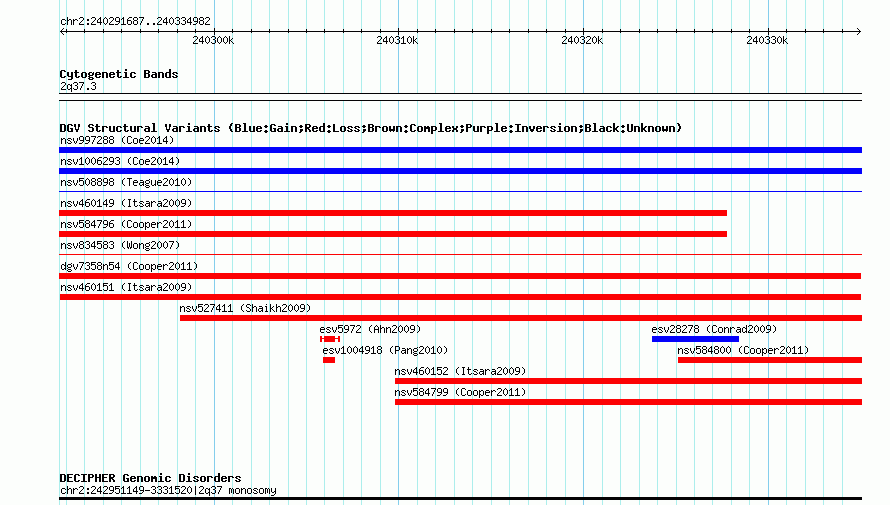Screen dimensions: 890x505
Task: Click the nsv997288 (Coe2014) blue gain bar
Action: click(460, 150)
